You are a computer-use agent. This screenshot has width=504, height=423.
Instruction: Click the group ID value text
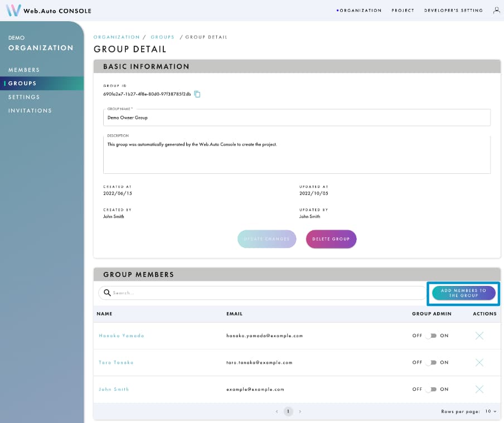click(x=147, y=94)
